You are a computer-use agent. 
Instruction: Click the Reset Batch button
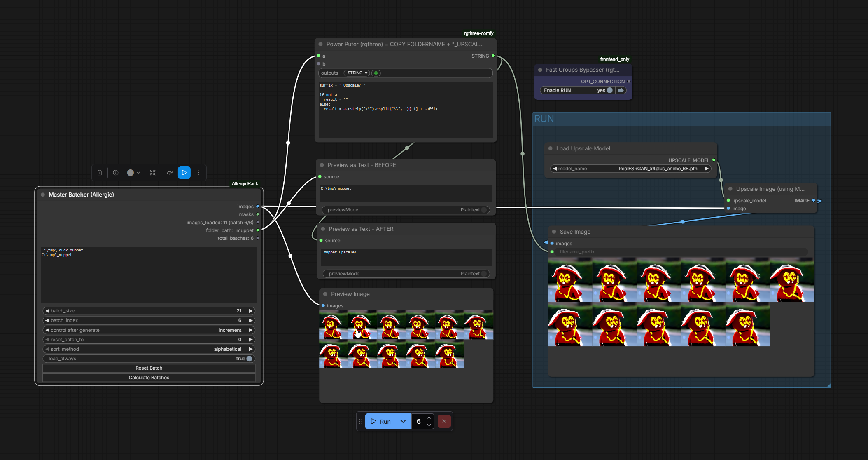pos(149,368)
